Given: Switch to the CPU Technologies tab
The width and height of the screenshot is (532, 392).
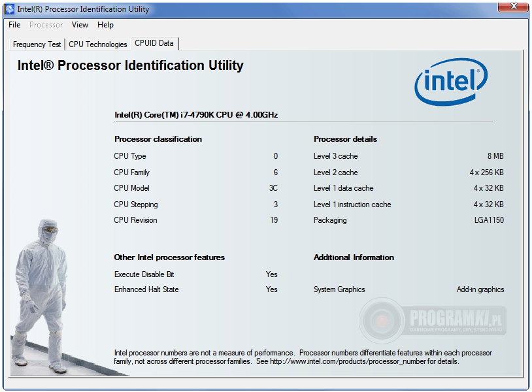Looking at the screenshot, I should (x=98, y=44).
